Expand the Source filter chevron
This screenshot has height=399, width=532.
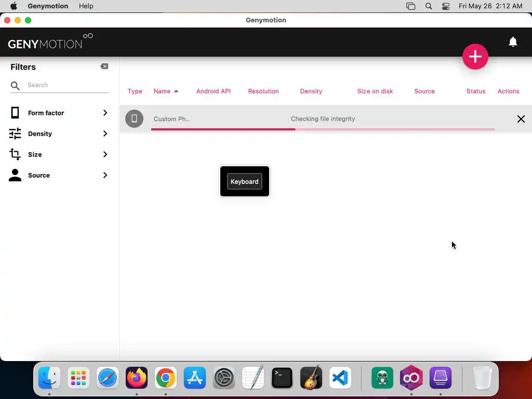click(105, 175)
